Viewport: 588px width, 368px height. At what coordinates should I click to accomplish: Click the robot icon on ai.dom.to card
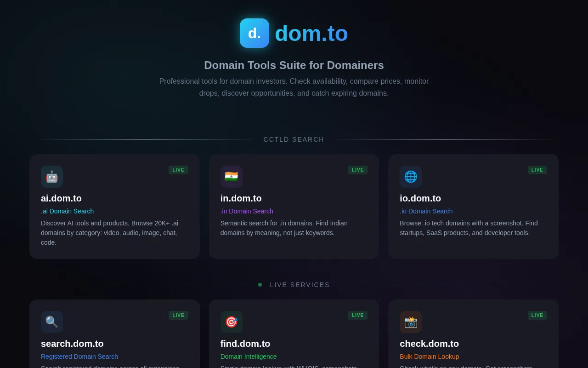[x=52, y=177]
